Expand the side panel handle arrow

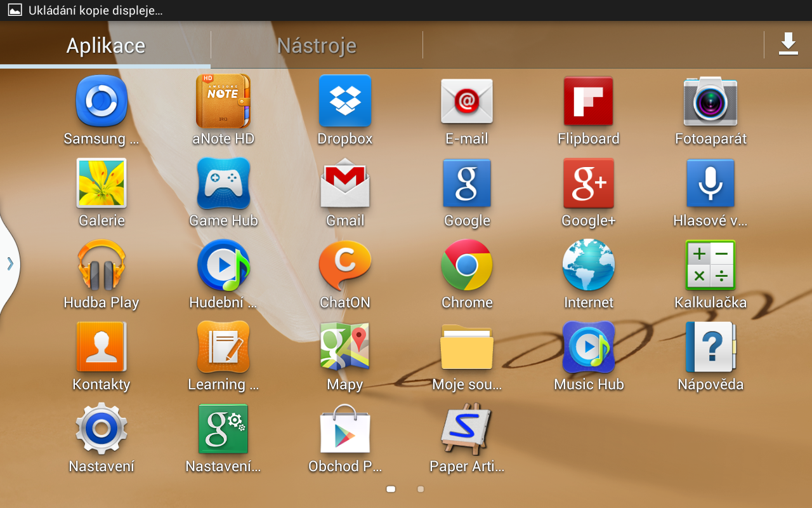10,264
